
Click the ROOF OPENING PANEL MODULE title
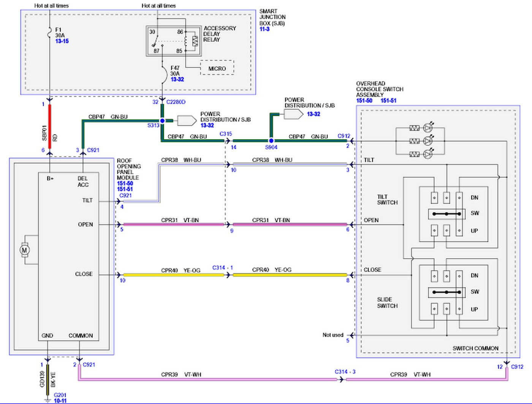[x=129, y=169]
